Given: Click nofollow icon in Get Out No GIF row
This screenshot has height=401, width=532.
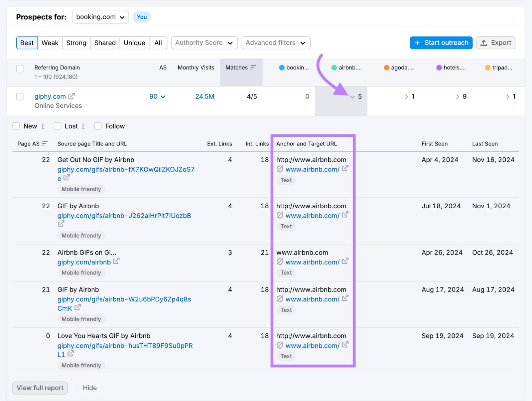Looking at the screenshot, I should 280,169.
